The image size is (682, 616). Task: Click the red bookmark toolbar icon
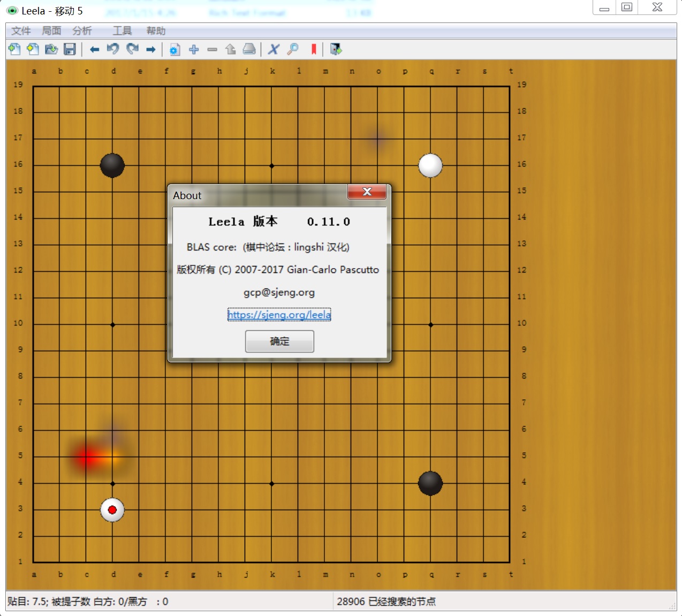pyautogui.click(x=314, y=49)
